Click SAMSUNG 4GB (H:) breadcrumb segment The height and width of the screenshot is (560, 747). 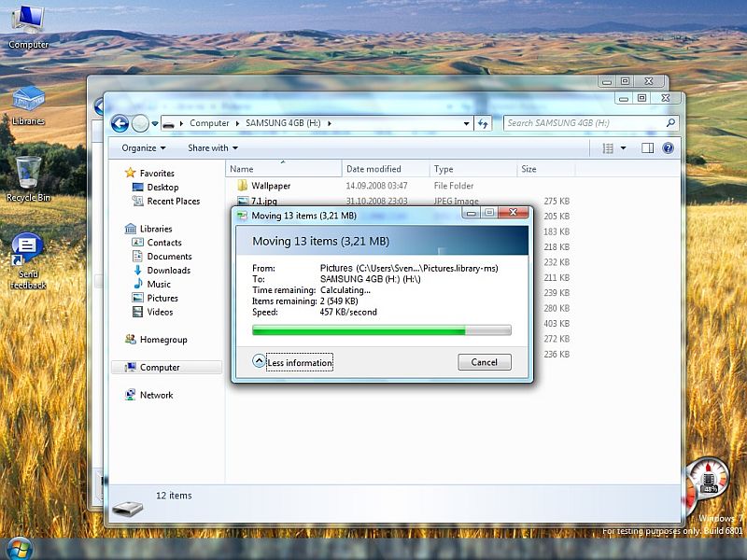(x=283, y=123)
